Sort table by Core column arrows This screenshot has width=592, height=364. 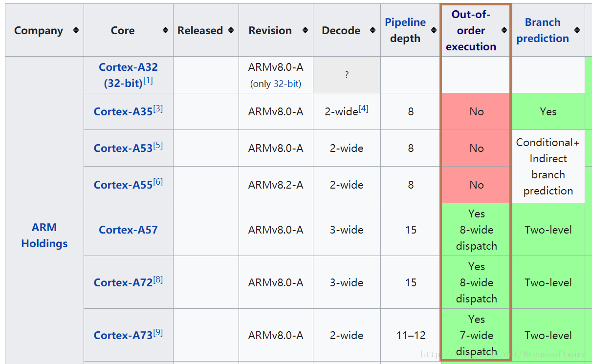[x=166, y=30]
